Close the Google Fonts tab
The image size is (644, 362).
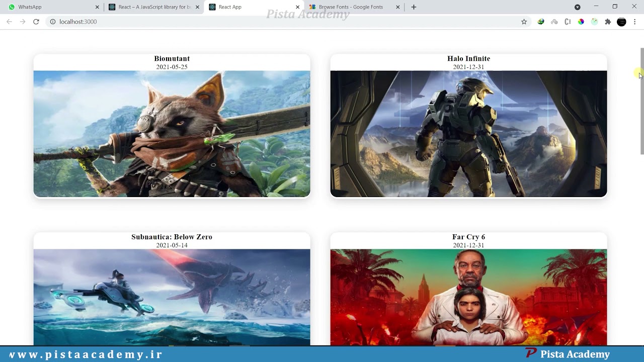point(397,7)
